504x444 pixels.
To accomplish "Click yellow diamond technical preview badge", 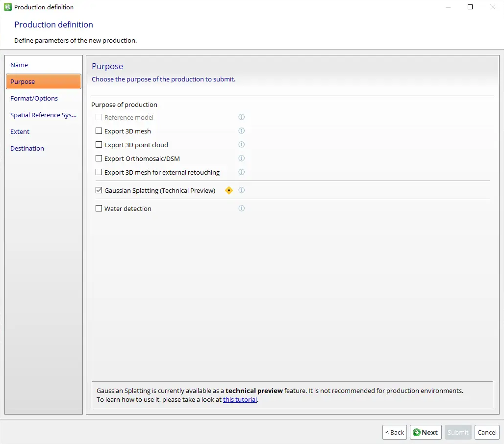I will tap(229, 190).
